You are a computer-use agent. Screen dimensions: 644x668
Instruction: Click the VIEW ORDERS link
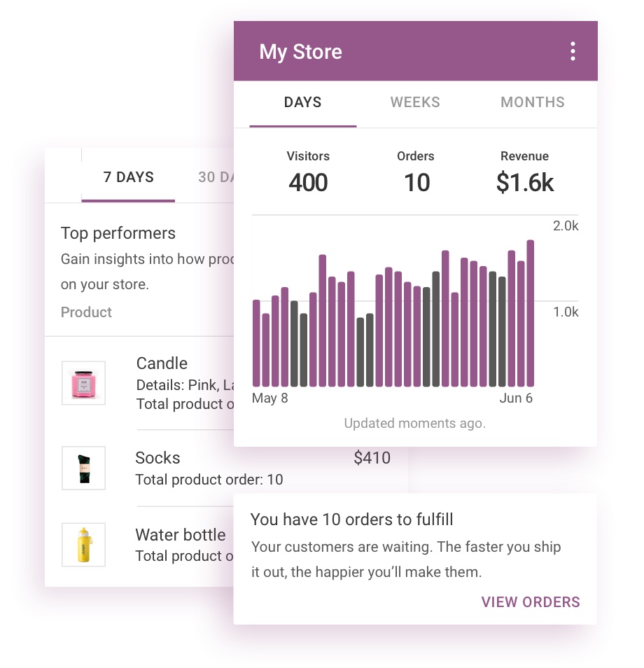click(x=531, y=602)
